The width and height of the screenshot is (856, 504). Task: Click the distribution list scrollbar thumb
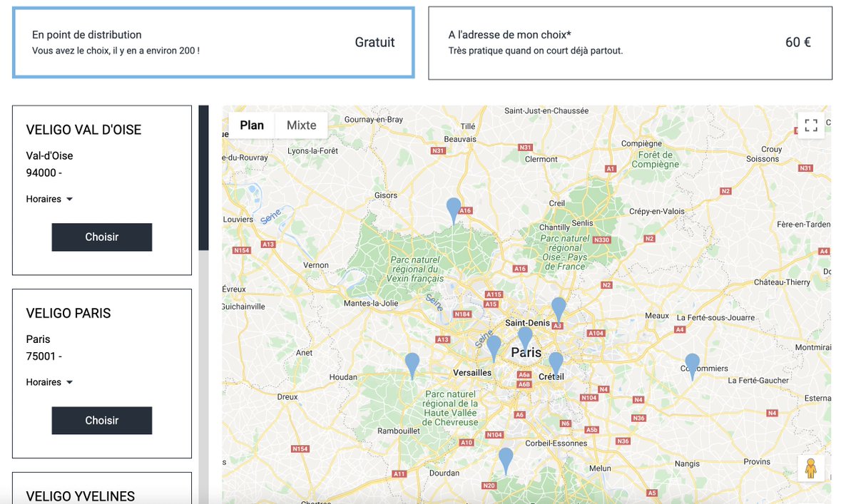coord(203,178)
